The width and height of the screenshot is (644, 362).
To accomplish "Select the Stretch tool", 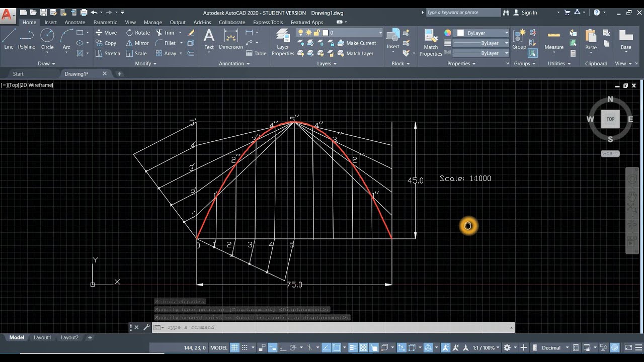I will 108,53.
